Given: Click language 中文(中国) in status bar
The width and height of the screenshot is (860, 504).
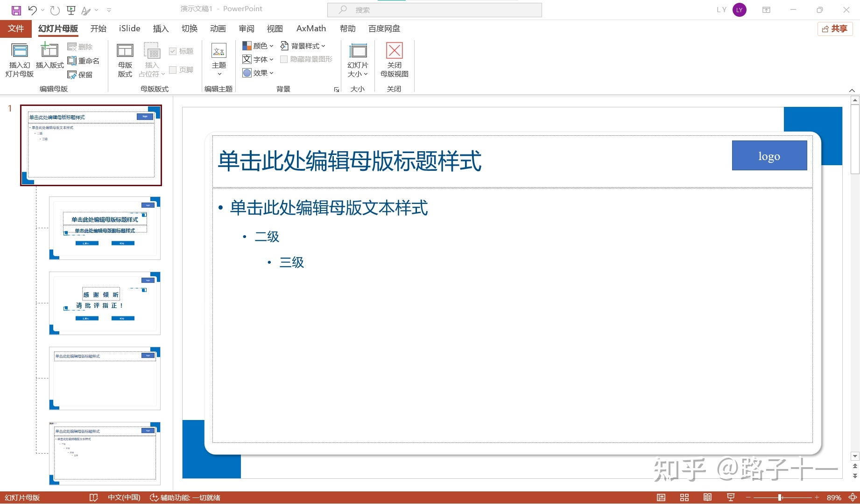Looking at the screenshot, I should click(124, 497).
